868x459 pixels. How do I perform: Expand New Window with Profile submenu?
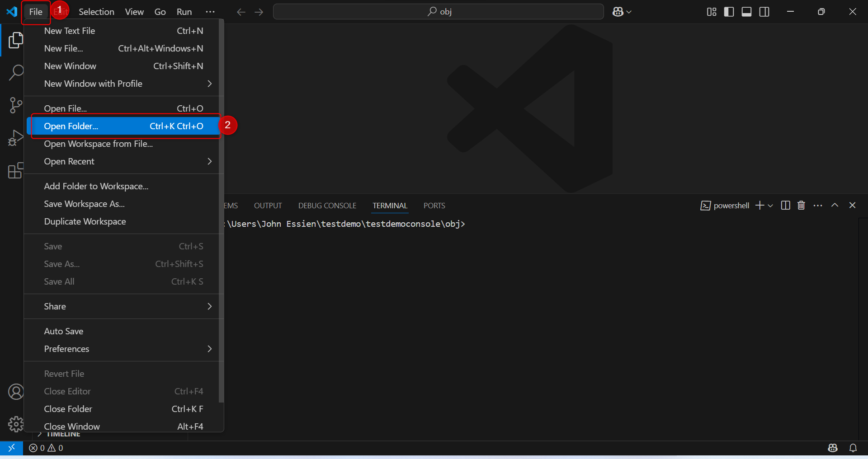(x=123, y=84)
